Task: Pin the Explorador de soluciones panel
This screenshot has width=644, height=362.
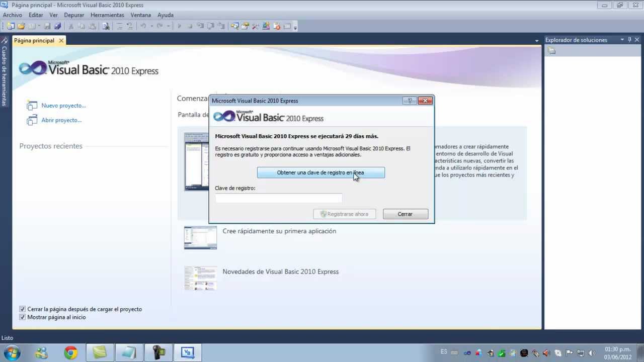Action: [629, 40]
